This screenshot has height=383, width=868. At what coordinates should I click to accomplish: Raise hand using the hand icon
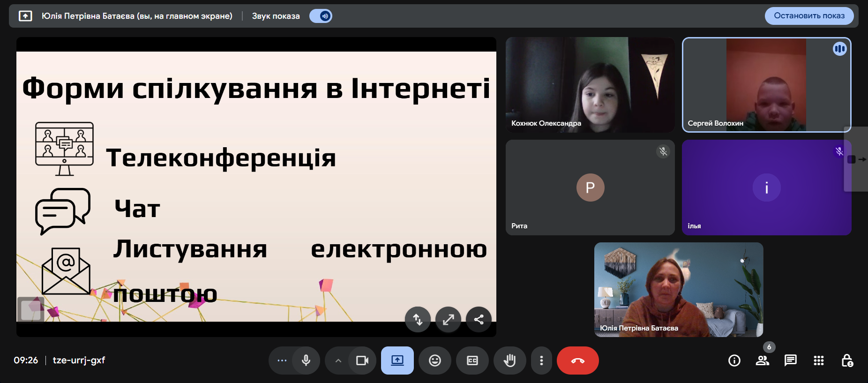click(509, 360)
